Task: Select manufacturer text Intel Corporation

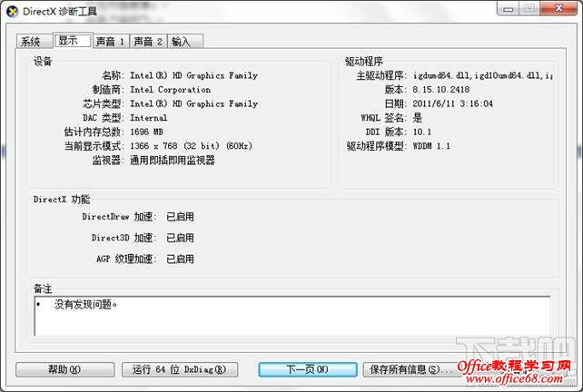Action: pos(171,90)
